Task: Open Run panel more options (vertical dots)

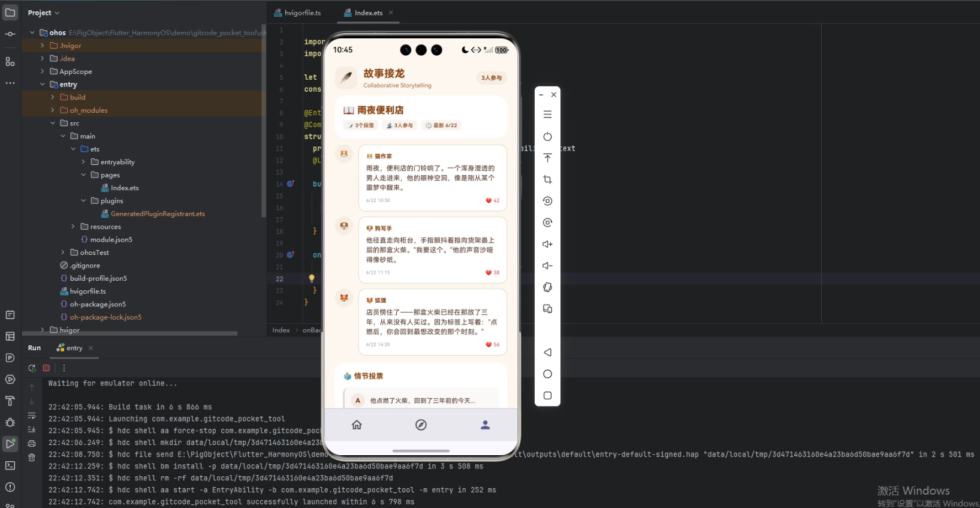Action: [x=64, y=368]
